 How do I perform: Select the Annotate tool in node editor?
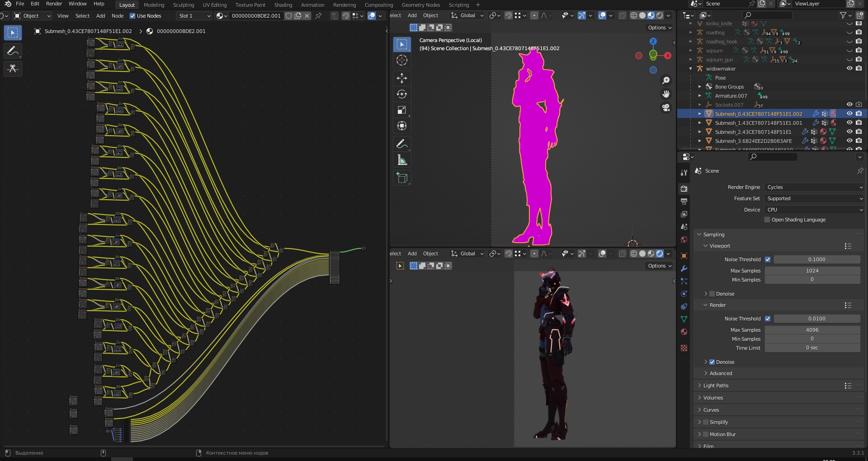pos(13,51)
